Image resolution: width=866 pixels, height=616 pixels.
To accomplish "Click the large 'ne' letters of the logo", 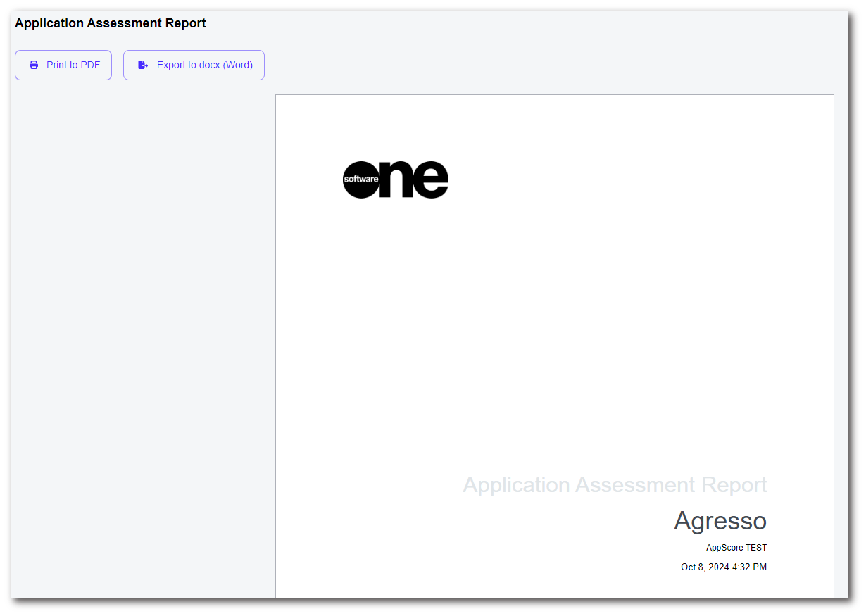I will click(x=415, y=180).
